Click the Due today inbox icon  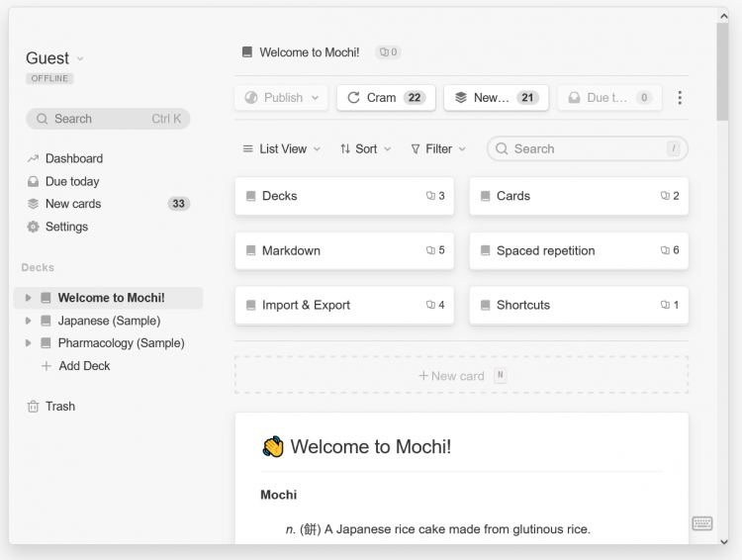coord(33,181)
